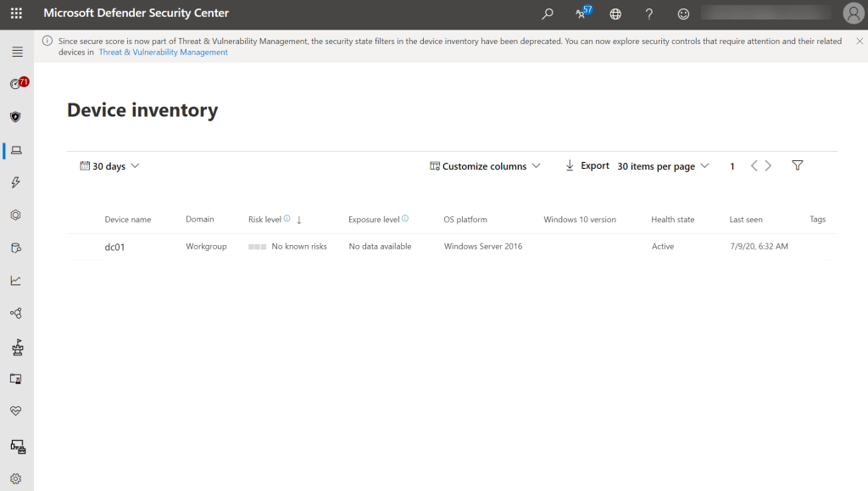
Task: Open the dc01 device row
Action: pyautogui.click(x=115, y=247)
